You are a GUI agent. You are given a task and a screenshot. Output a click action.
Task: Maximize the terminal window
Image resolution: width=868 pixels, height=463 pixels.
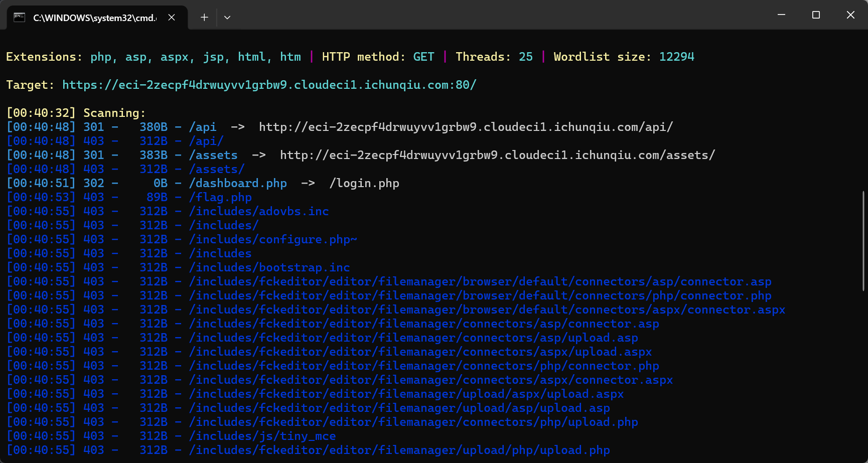click(x=816, y=15)
